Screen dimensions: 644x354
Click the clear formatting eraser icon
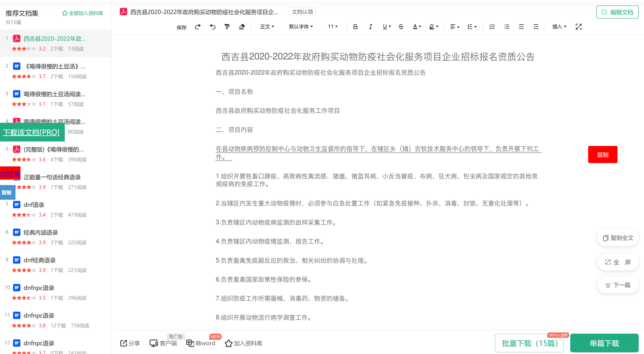tap(241, 27)
